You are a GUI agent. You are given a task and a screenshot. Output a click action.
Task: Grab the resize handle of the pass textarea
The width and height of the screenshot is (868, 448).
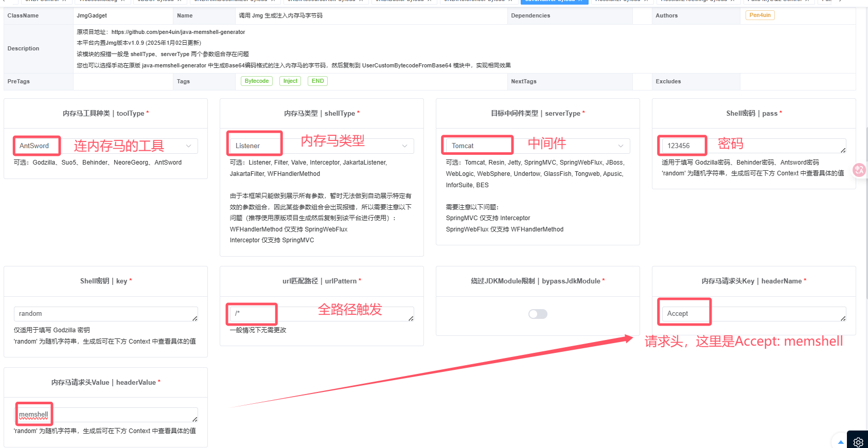pyautogui.click(x=843, y=150)
